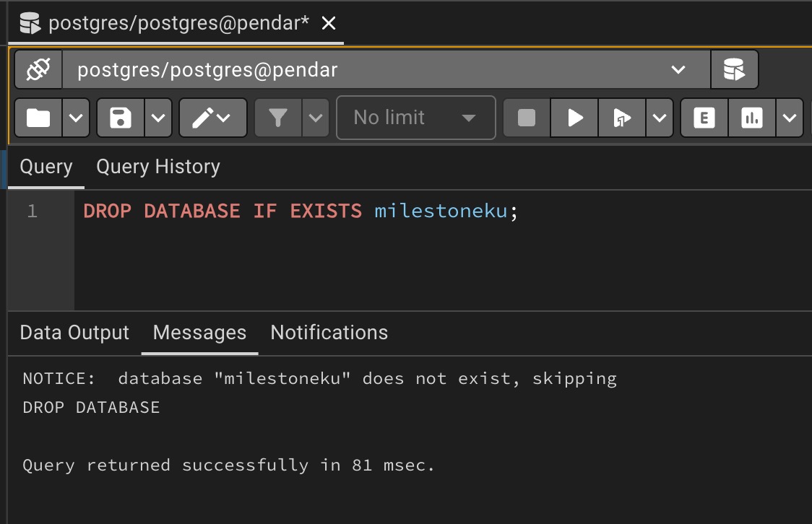Click the NOTICE message line

[x=319, y=379]
